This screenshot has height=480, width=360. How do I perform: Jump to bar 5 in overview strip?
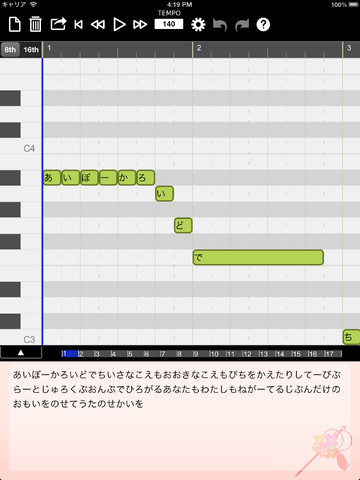coord(135,354)
